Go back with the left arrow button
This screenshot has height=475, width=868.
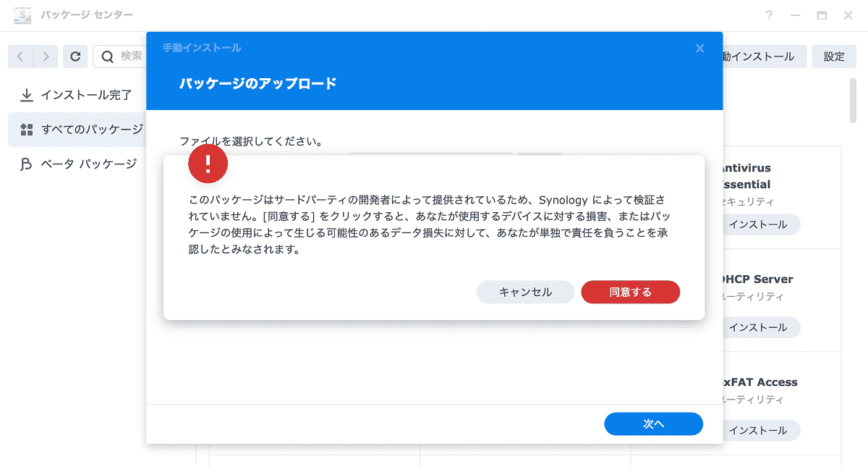point(21,56)
